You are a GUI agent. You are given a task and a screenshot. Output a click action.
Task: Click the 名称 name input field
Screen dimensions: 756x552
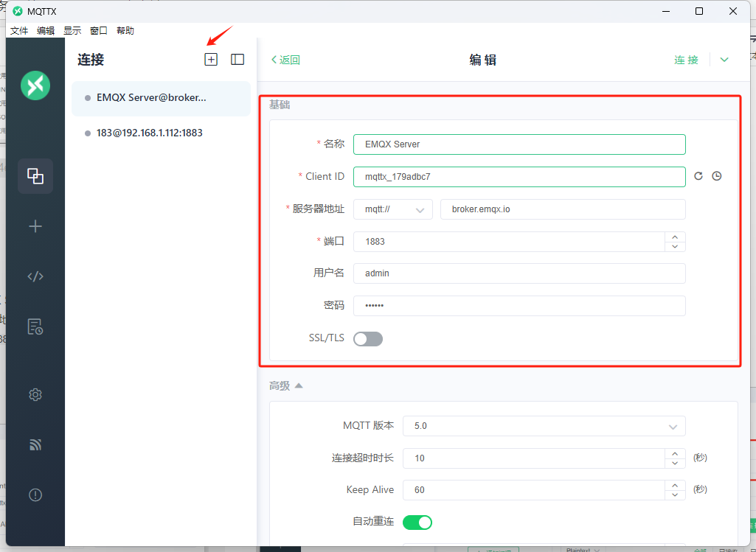[x=519, y=144]
